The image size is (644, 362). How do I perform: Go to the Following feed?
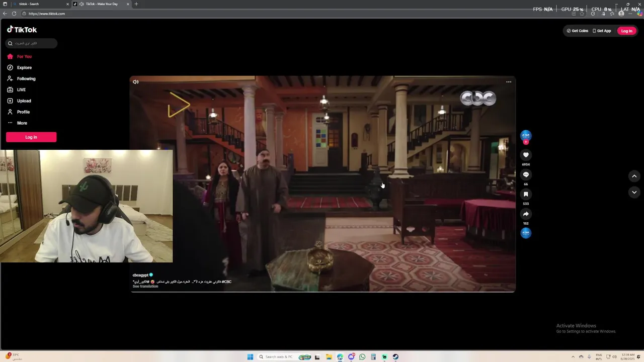tap(21, 78)
